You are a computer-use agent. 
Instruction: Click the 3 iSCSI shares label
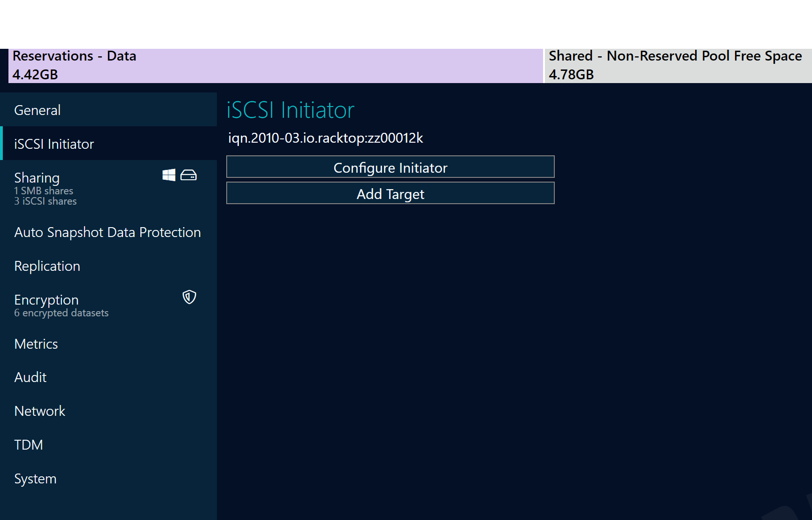pyautogui.click(x=45, y=201)
